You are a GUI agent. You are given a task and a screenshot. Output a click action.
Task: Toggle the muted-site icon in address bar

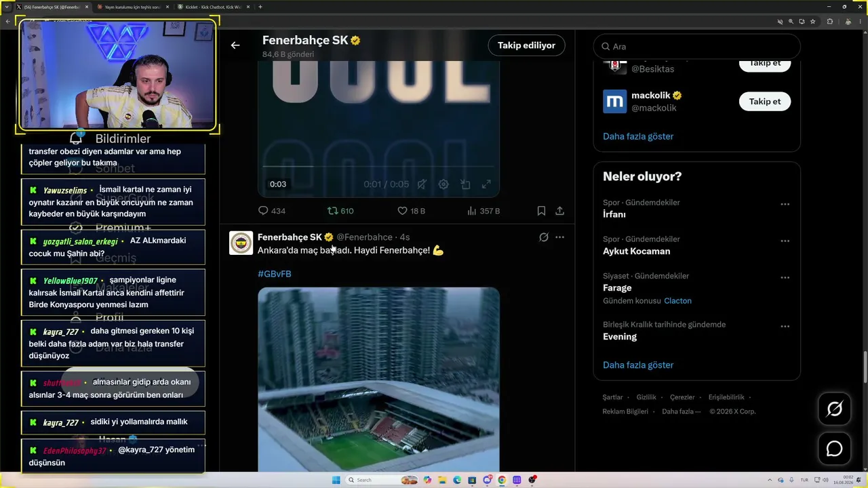(779, 22)
